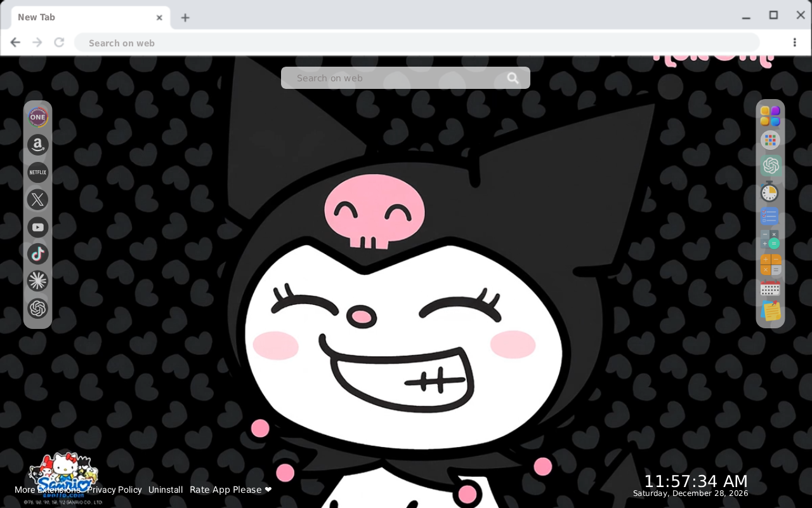Open the yellow sticky notes icon
Viewport: 812px width, 508px height.
771,311
